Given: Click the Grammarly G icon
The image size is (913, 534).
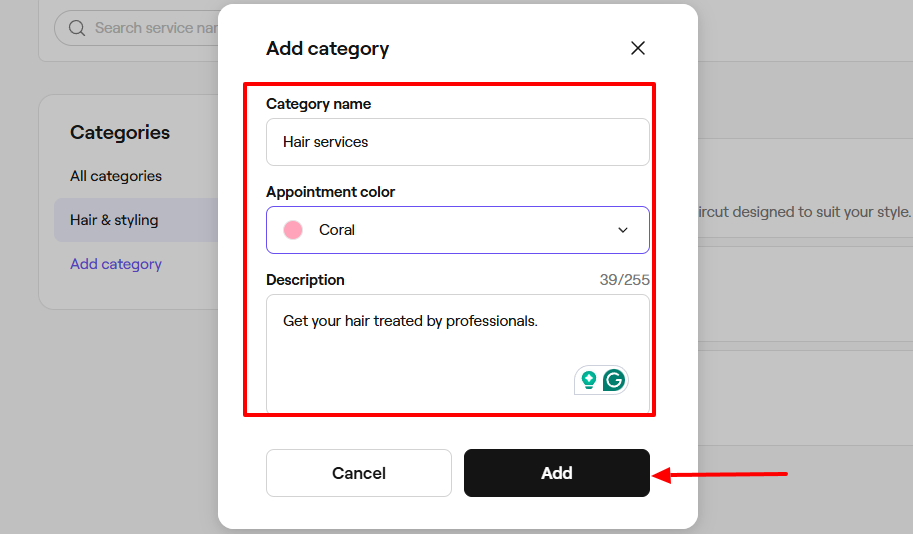Looking at the screenshot, I should (x=614, y=380).
